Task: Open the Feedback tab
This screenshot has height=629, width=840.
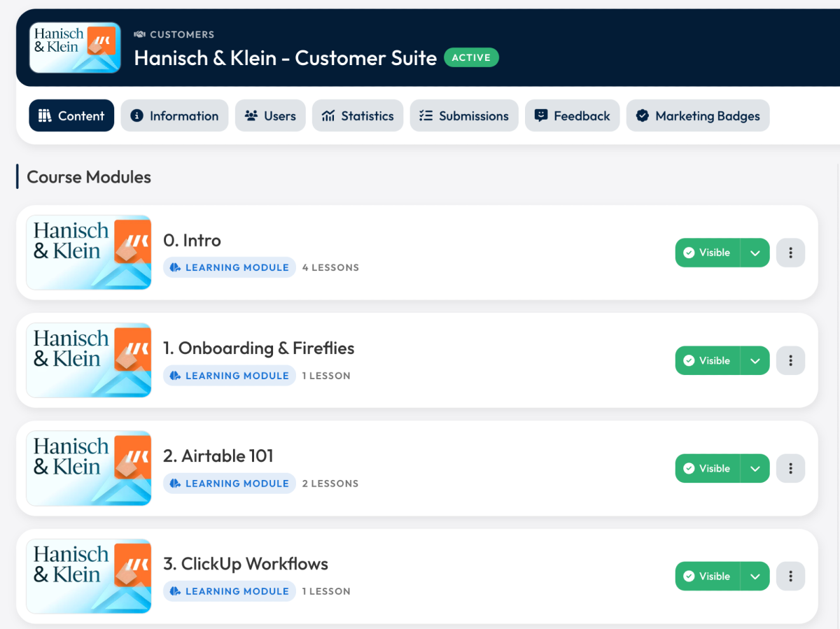Action: click(572, 115)
